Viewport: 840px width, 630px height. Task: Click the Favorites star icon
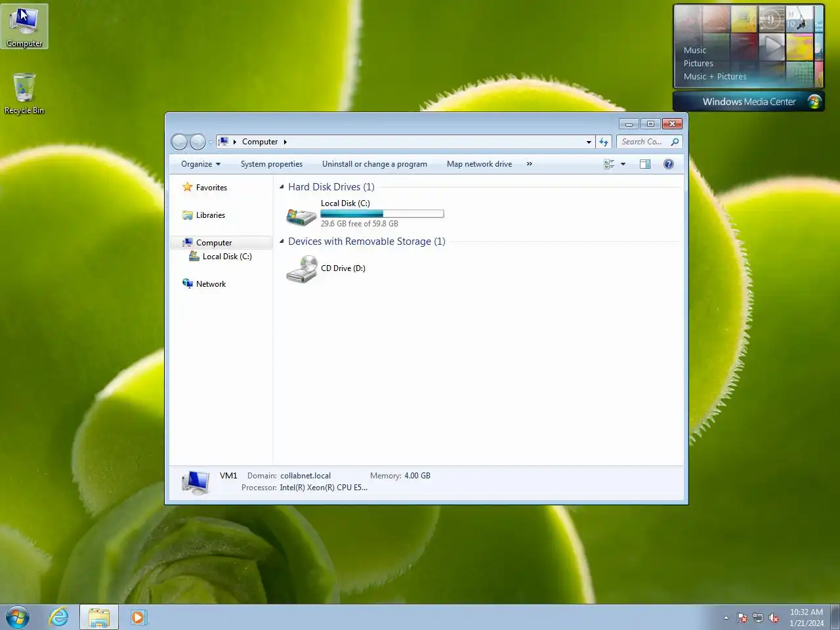click(x=188, y=187)
